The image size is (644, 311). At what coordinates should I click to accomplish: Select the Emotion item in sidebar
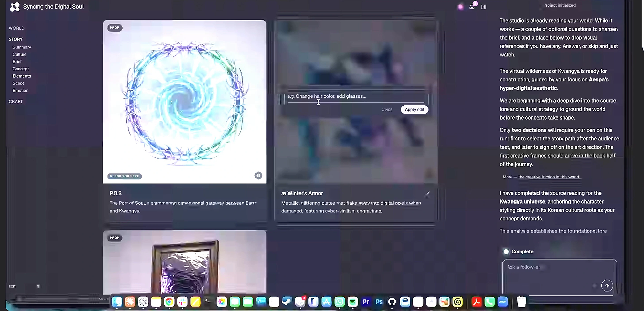click(20, 90)
